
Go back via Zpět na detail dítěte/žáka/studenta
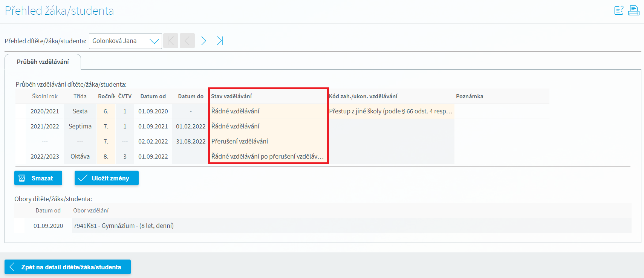point(67,267)
